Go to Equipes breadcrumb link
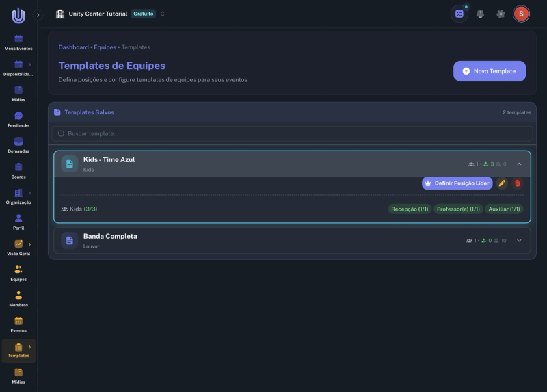Screen dimensions: 547x392 point(105,47)
